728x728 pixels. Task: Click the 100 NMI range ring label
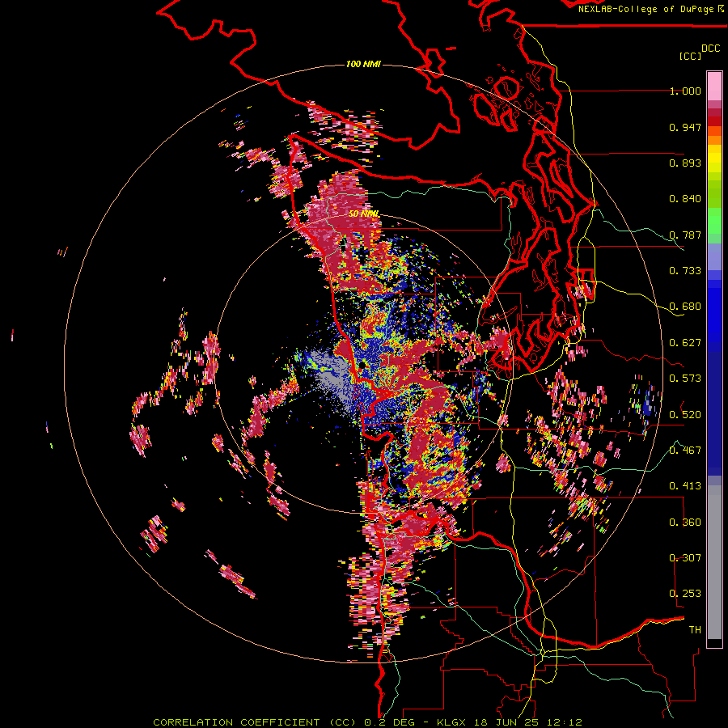(x=363, y=64)
